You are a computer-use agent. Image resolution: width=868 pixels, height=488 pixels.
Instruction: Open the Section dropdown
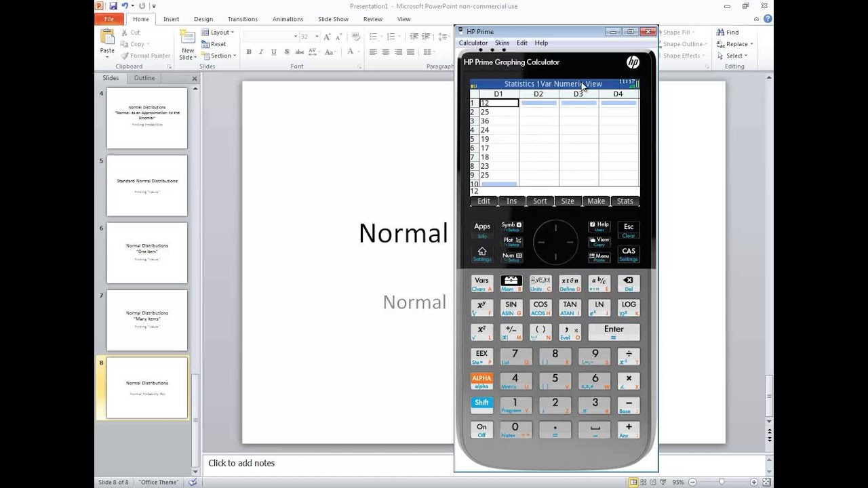(x=218, y=56)
